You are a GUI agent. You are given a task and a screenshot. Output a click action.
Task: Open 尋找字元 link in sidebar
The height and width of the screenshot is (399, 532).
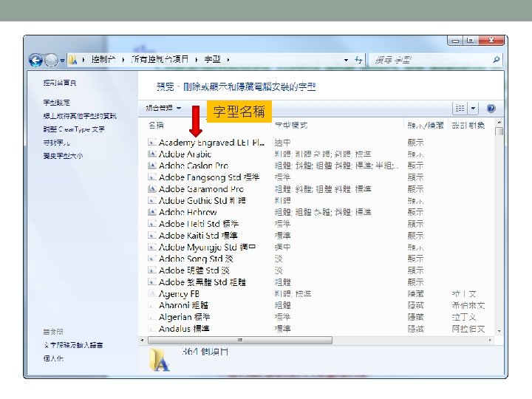coord(56,143)
